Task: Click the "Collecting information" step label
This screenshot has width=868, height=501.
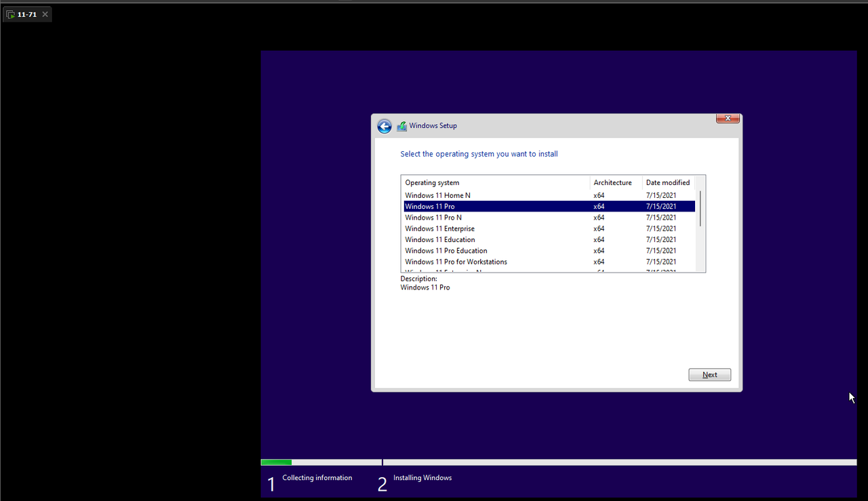Action: click(x=317, y=478)
